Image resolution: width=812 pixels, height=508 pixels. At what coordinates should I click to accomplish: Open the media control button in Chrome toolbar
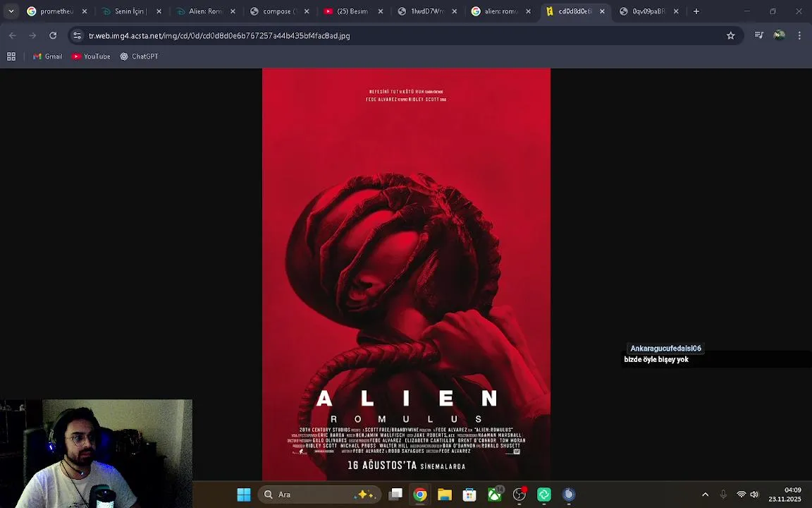(759, 35)
